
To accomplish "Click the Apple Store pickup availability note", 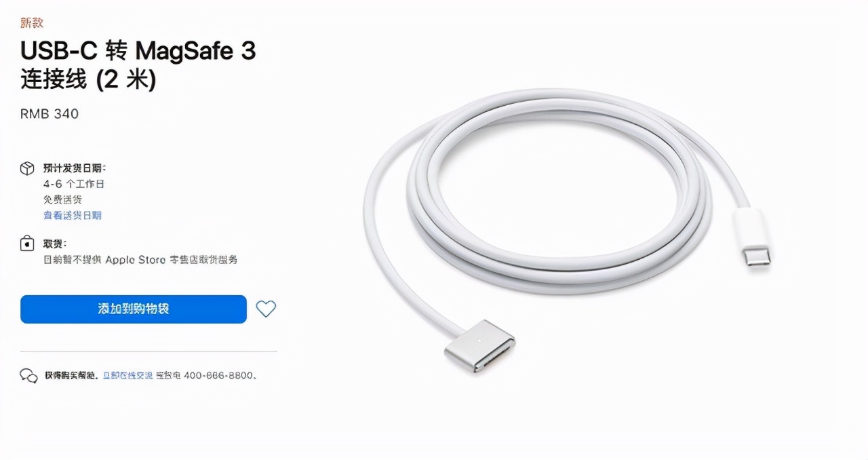I will click(x=140, y=259).
